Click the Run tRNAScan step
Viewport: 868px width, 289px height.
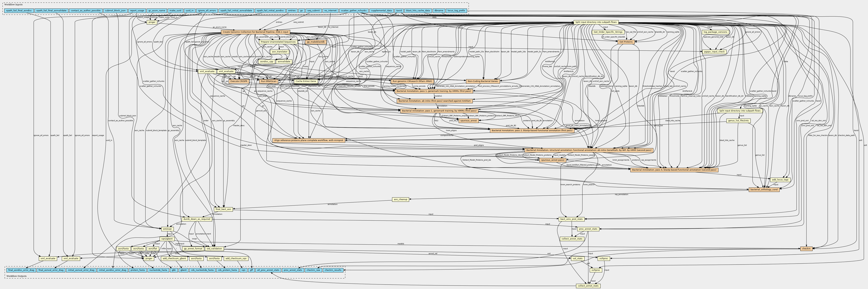[x=269, y=81]
